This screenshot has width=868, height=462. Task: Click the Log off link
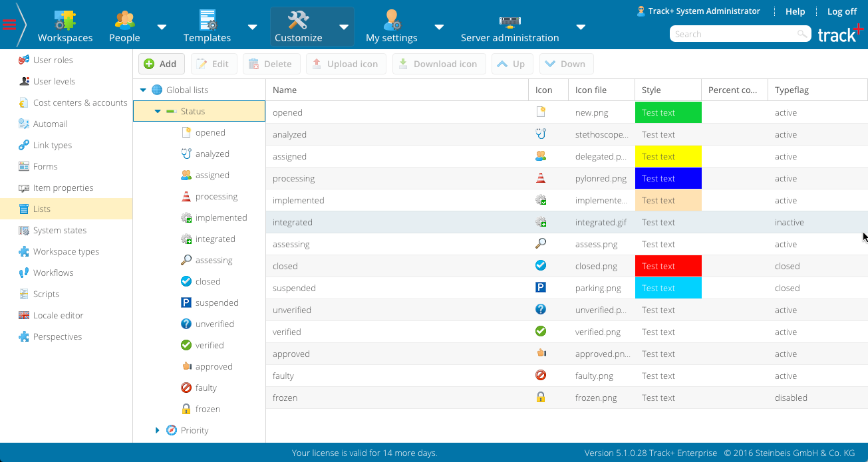point(841,11)
